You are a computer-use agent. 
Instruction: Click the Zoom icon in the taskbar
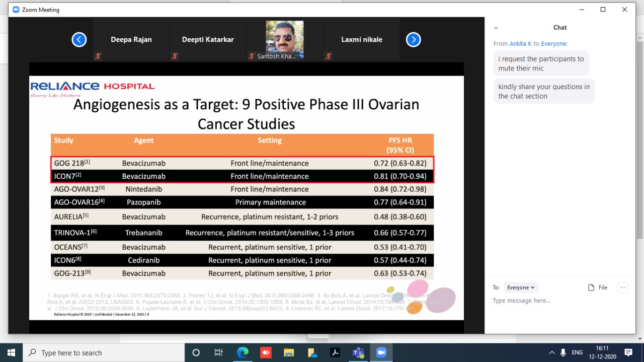point(381,352)
